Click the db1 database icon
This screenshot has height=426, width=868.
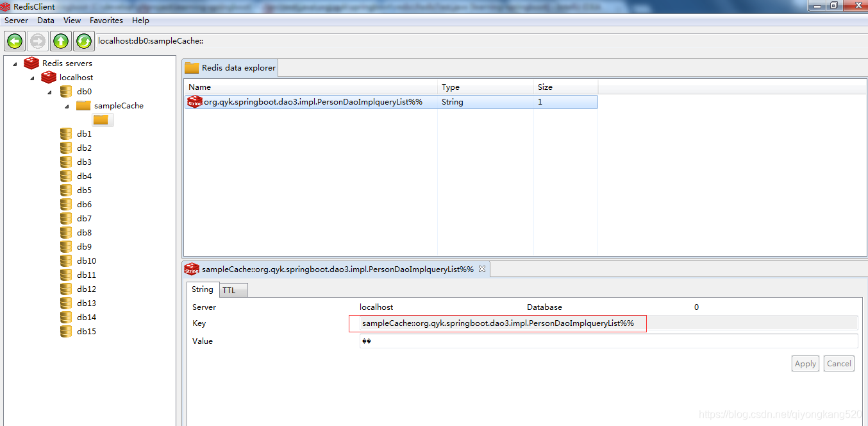click(x=66, y=133)
